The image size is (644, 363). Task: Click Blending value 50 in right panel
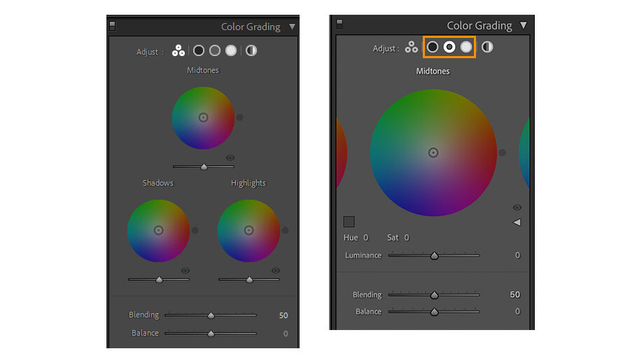(515, 294)
